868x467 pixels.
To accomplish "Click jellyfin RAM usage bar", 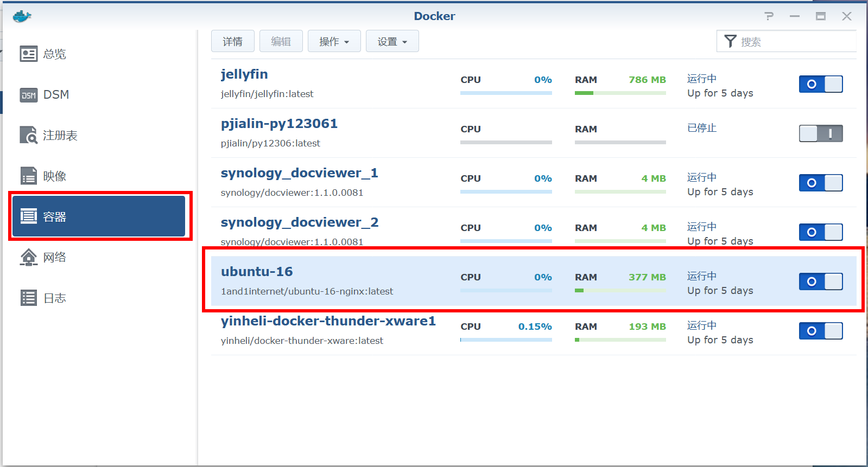I will (620, 93).
